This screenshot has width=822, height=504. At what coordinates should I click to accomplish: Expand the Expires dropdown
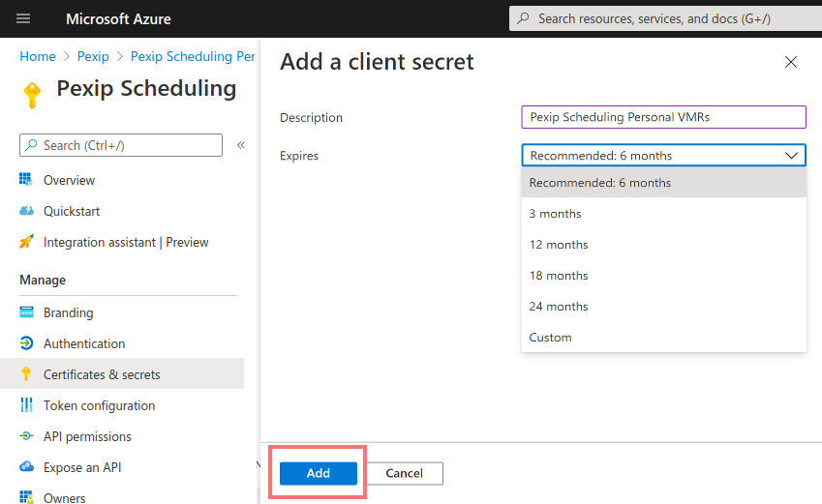pos(663,156)
